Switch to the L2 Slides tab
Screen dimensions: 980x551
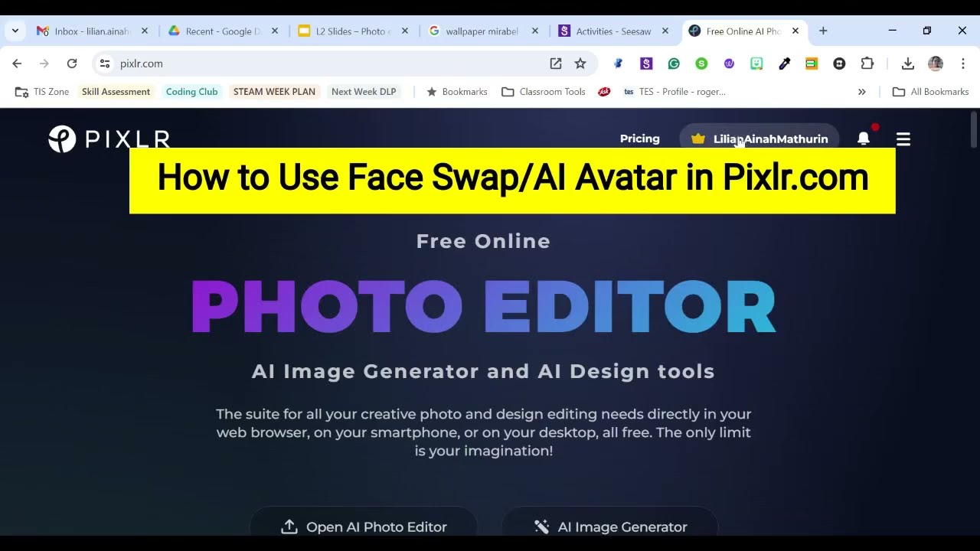pos(352,31)
